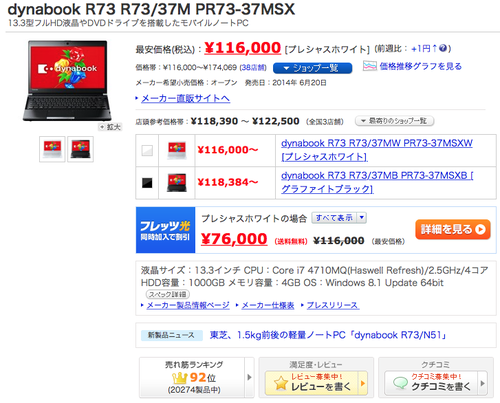Expand the 最寄りのショップ一覧 nearby shops dropdown
This screenshot has width=500, height=403.
click(x=394, y=121)
